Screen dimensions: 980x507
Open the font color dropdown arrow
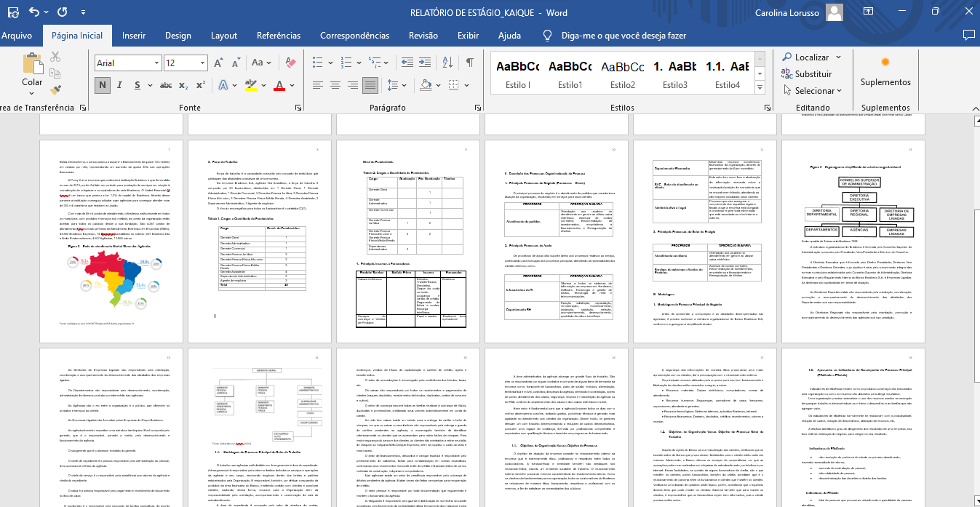pyautogui.click(x=292, y=85)
